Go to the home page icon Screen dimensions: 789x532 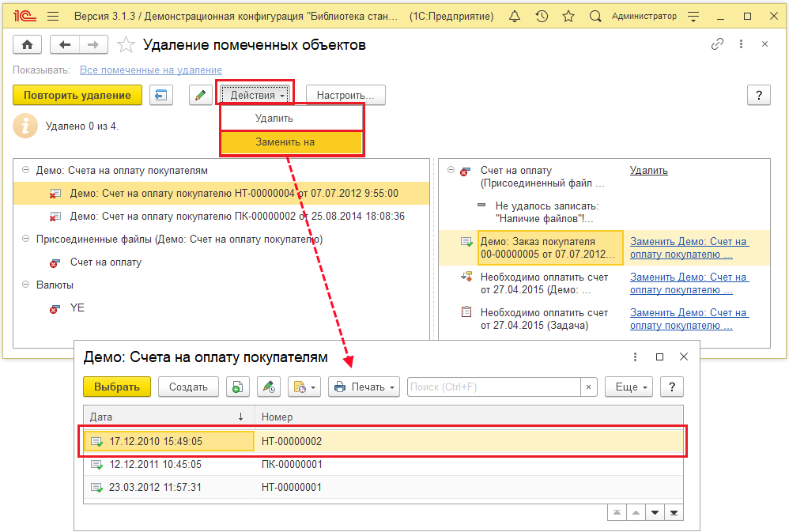(x=27, y=45)
